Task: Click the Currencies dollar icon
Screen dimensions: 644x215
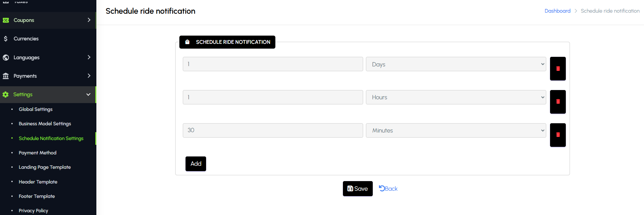Action: (x=6, y=39)
